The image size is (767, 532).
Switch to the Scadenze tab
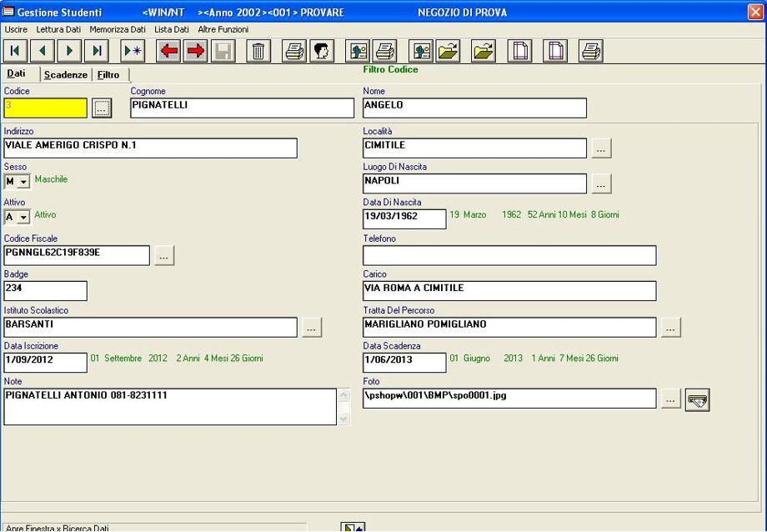[66, 75]
